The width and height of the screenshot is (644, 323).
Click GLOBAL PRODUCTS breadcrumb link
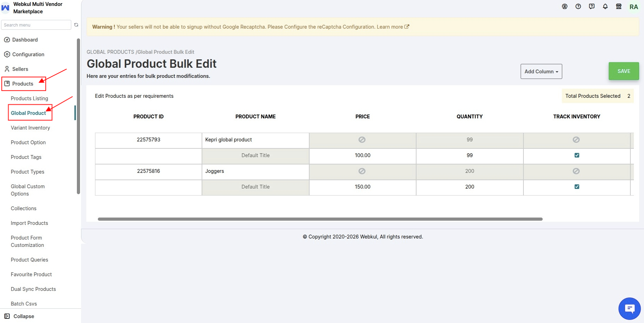pos(110,52)
